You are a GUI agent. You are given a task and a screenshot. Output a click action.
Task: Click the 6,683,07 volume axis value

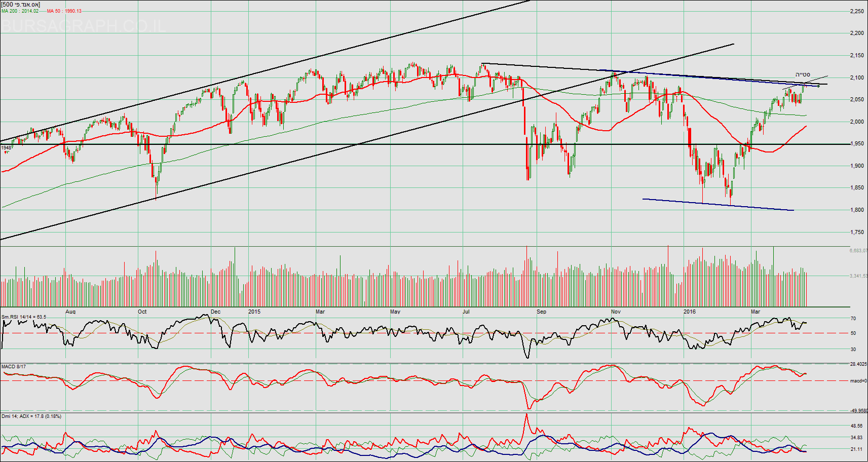tap(858, 250)
